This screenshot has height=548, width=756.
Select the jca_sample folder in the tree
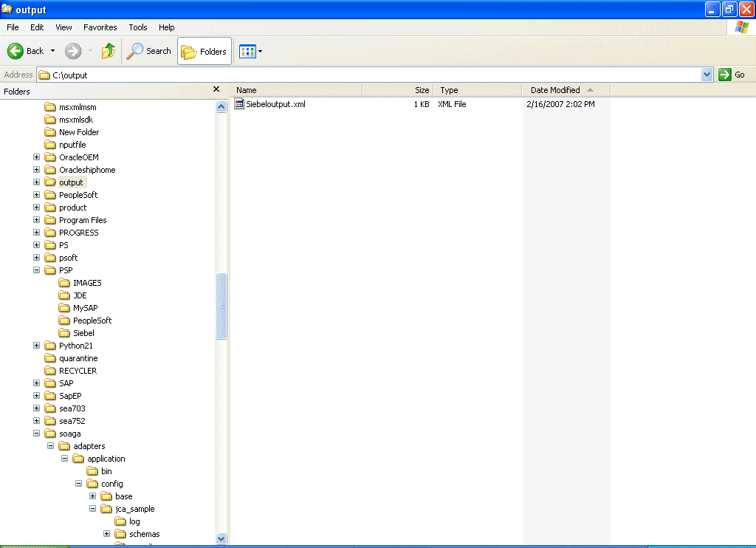tap(134, 509)
